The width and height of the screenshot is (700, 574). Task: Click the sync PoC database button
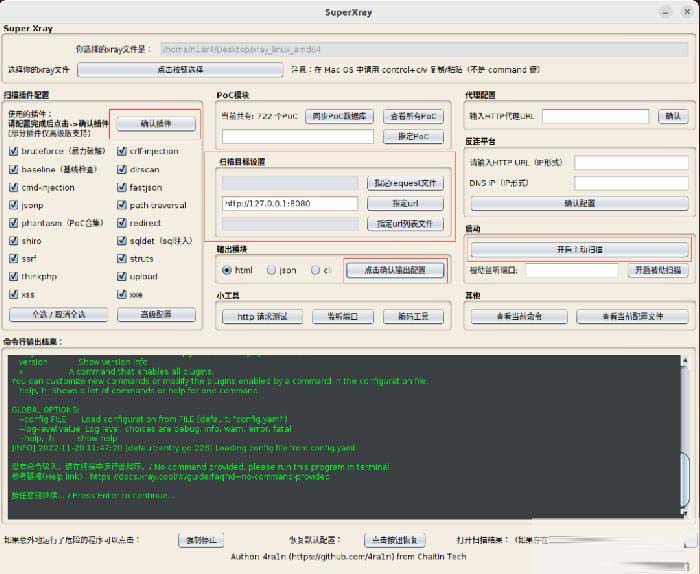pyautogui.click(x=339, y=116)
